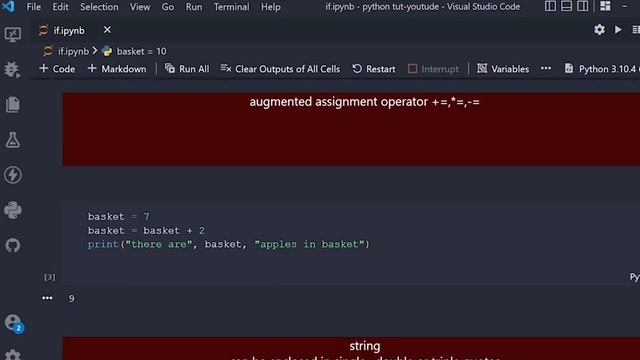Restart the notebook kernel

tap(374, 69)
